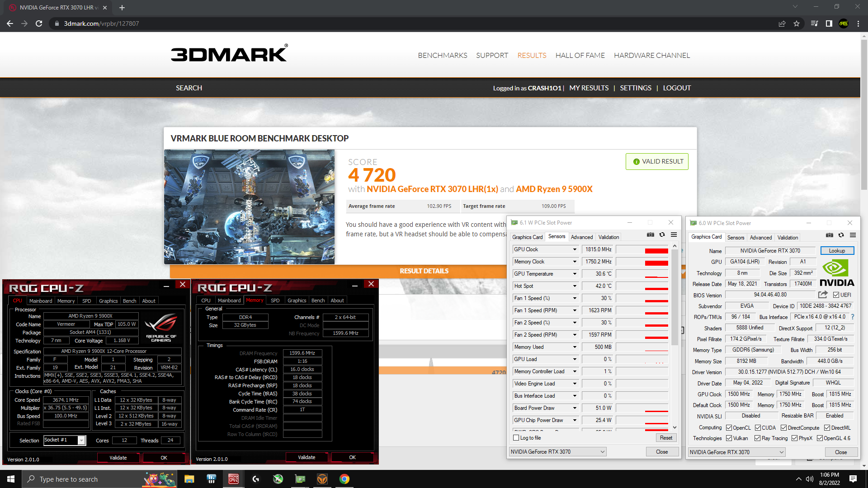The width and height of the screenshot is (868, 488).
Task: Toggle the OpenCL checkbox
Action: 729,428
